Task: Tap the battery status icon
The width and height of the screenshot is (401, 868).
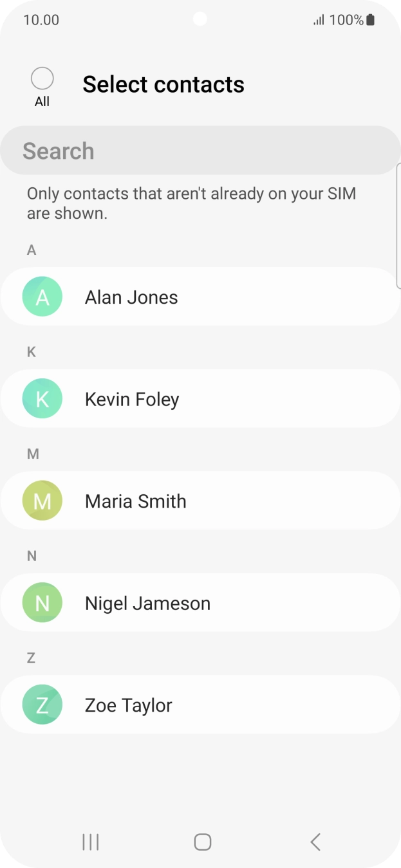Action: pos(371,20)
